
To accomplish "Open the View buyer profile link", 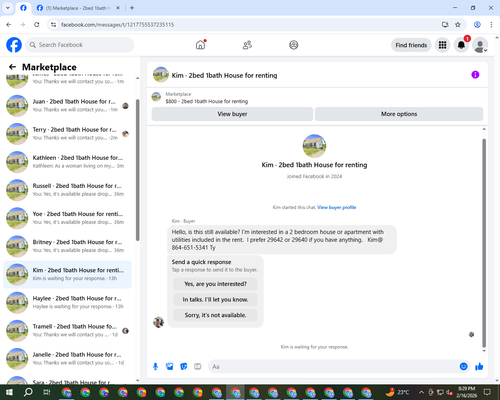I will pos(337,207).
